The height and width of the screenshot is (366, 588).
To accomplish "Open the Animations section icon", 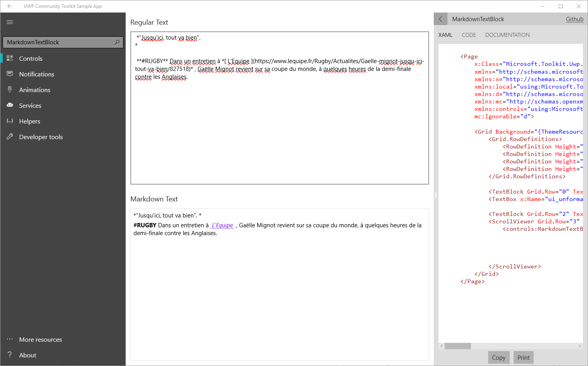I will coord(10,89).
